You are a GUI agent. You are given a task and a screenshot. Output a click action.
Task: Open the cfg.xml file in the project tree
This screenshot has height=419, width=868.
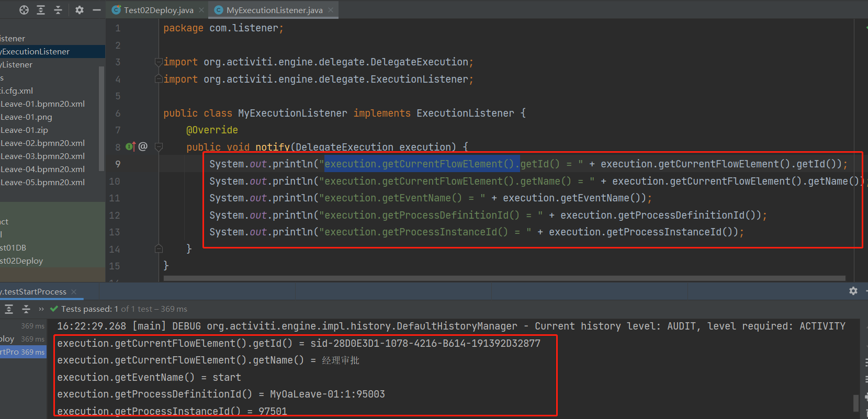(x=16, y=90)
